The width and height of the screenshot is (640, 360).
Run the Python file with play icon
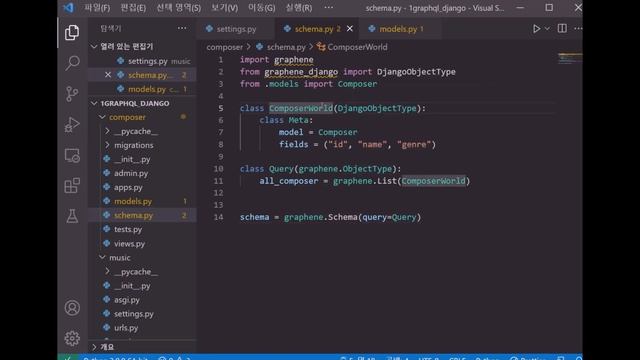tap(536, 29)
